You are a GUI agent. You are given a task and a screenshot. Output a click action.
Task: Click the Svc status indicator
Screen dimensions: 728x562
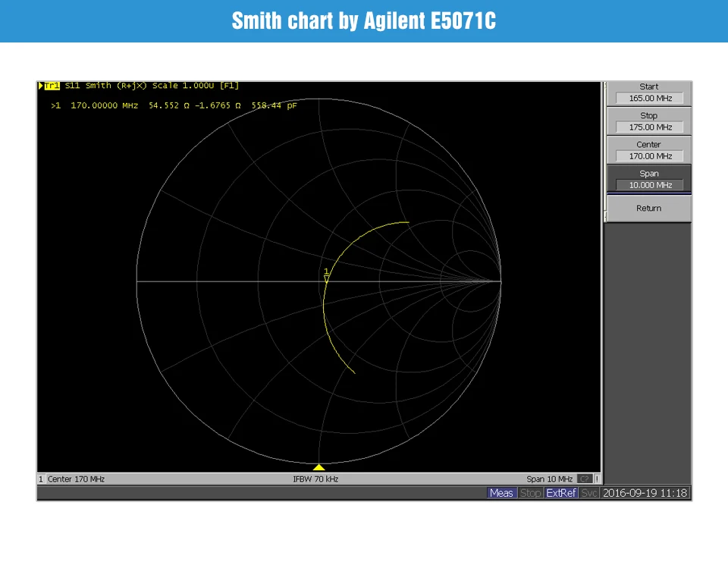pos(589,493)
